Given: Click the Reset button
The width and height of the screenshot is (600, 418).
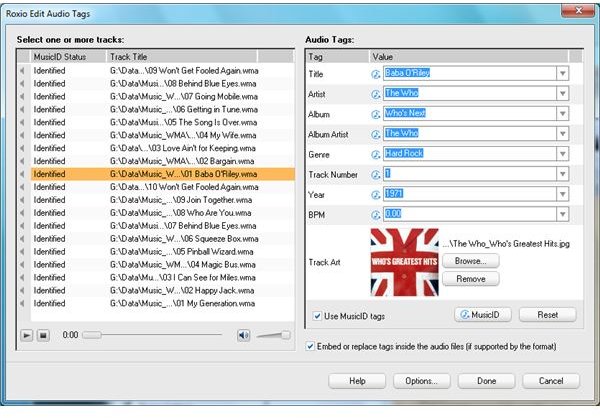Looking at the screenshot, I should [548, 315].
